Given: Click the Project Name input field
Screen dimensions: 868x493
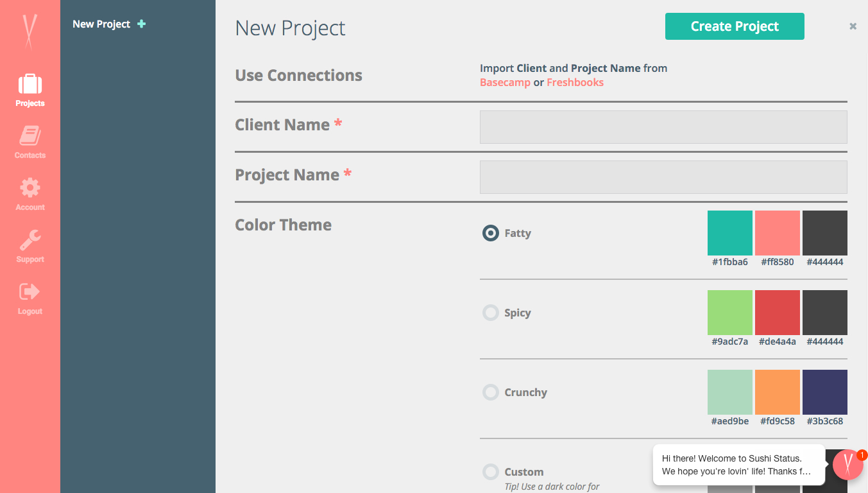Looking at the screenshot, I should [663, 177].
